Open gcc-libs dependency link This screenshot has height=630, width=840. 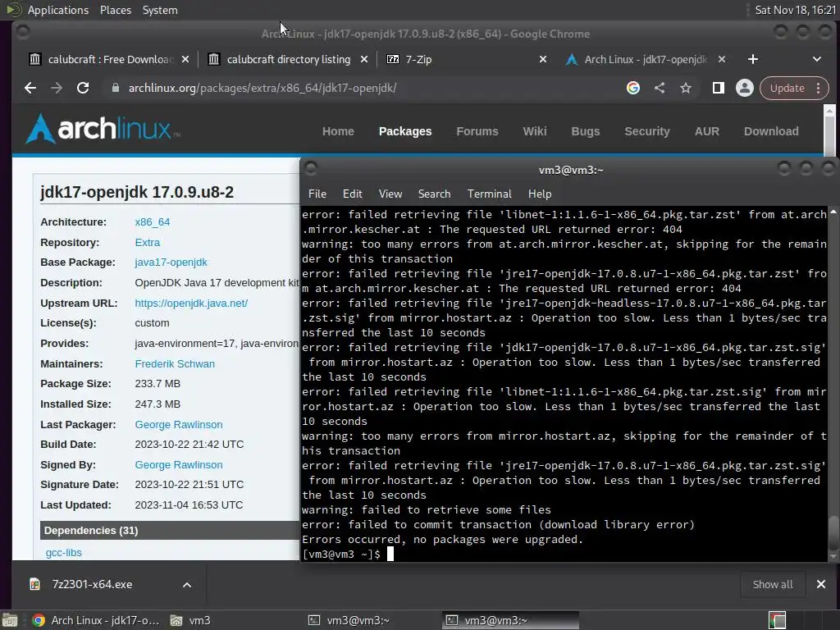tap(64, 553)
